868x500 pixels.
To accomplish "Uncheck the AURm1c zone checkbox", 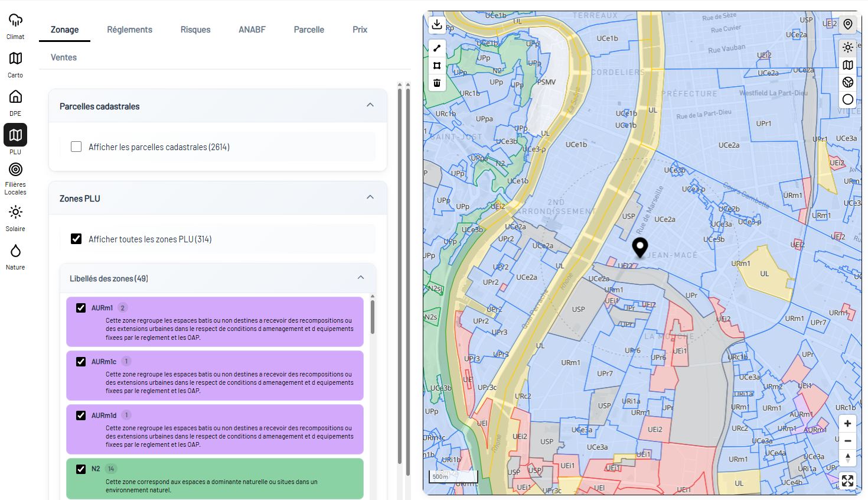I will [81, 362].
